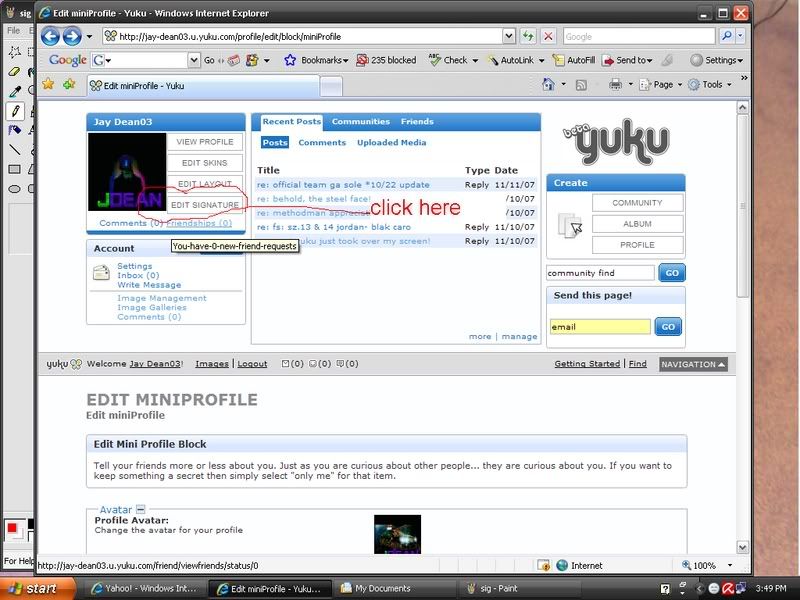
Task: Go back with the browser Back arrow
Action: click(51, 36)
